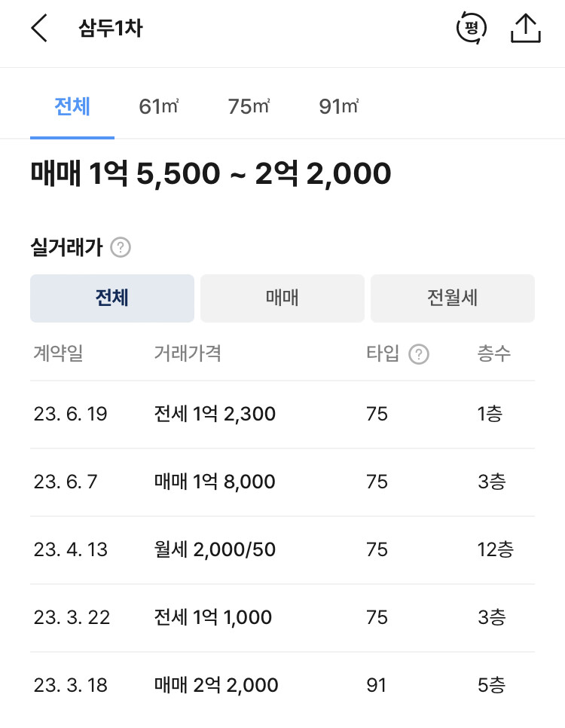Select the 전체 transaction filter
The width and height of the screenshot is (565, 728).
tap(111, 298)
